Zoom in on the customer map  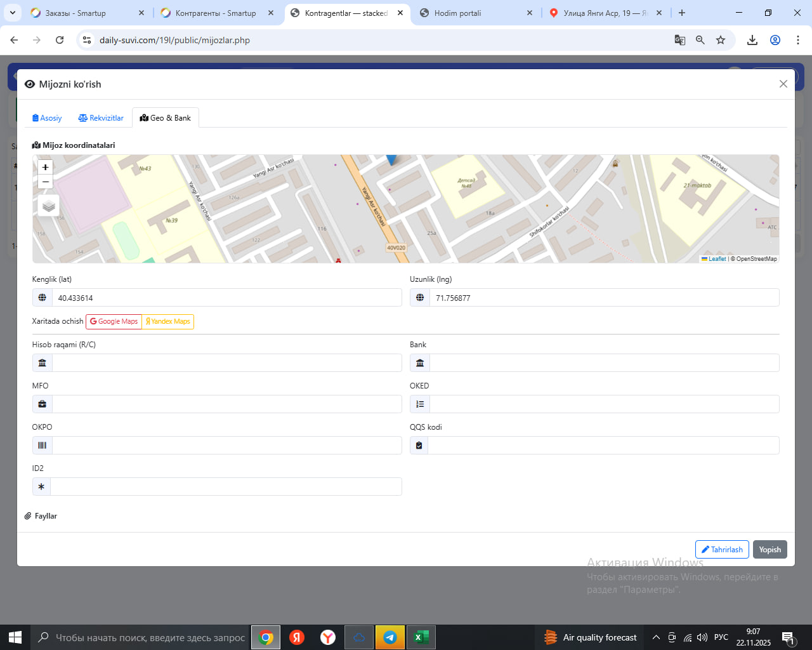pyautogui.click(x=45, y=167)
